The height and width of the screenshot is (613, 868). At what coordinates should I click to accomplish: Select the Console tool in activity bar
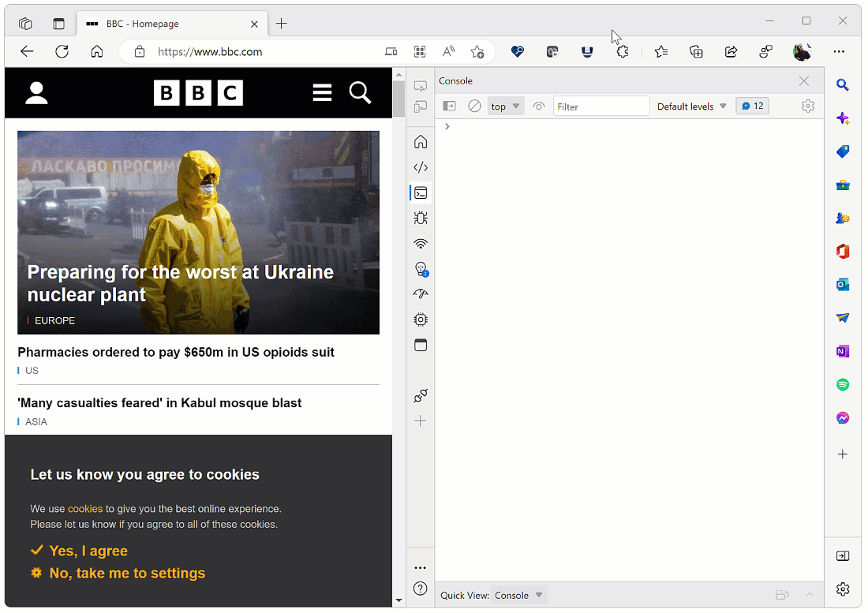(421, 193)
